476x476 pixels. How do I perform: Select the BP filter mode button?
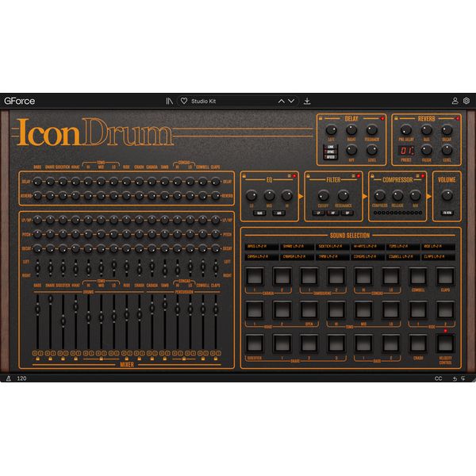[x=347, y=213]
